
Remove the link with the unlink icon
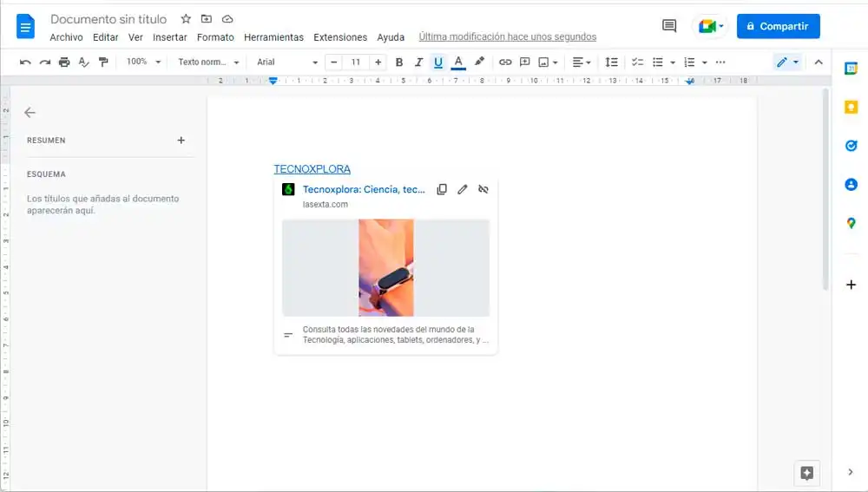(483, 189)
